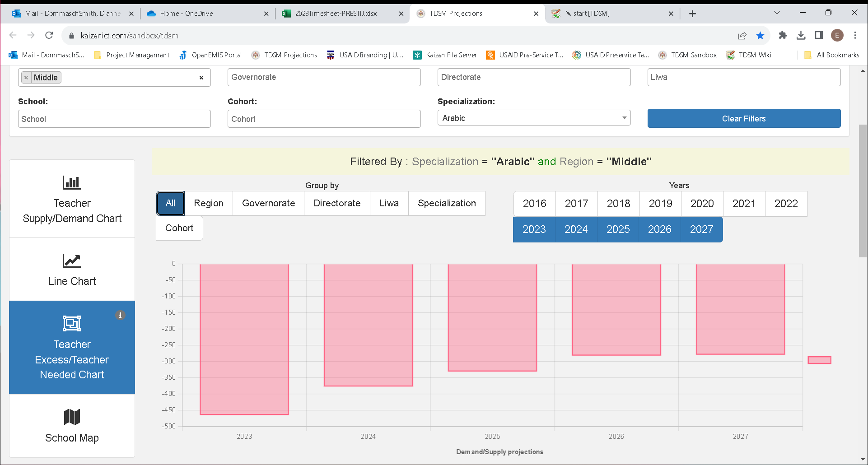Open the USAID Pre-Service T... bookmark

pos(525,55)
